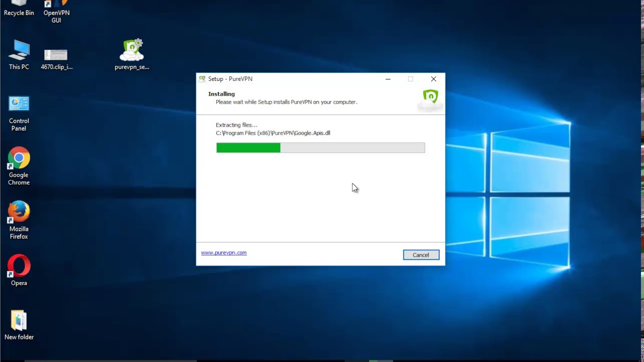Click the "Installing" heading text
Viewport: 644px width, 362px height.
pyautogui.click(x=221, y=94)
